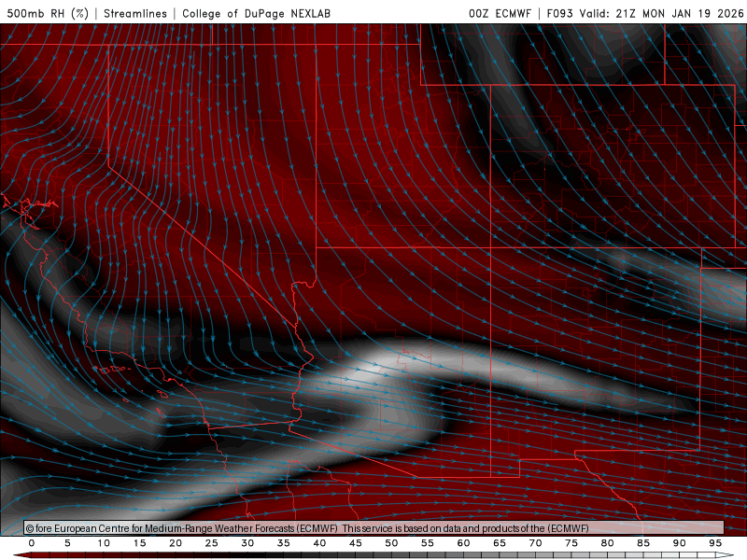The image size is (747, 560).
Task: Choose the '75' value on RH legend
Action: (571, 543)
